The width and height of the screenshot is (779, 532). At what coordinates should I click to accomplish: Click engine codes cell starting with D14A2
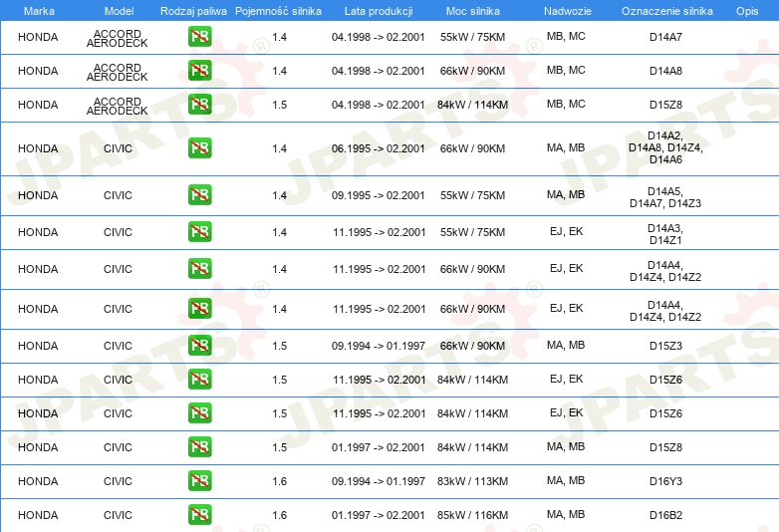click(665, 147)
